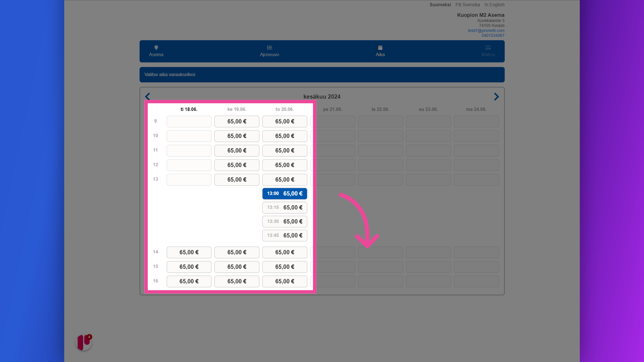The width and height of the screenshot is (644, 362).
Task: Pick the 14 o'clock slot on to 20.06.
Action: (x=285, y=252)
